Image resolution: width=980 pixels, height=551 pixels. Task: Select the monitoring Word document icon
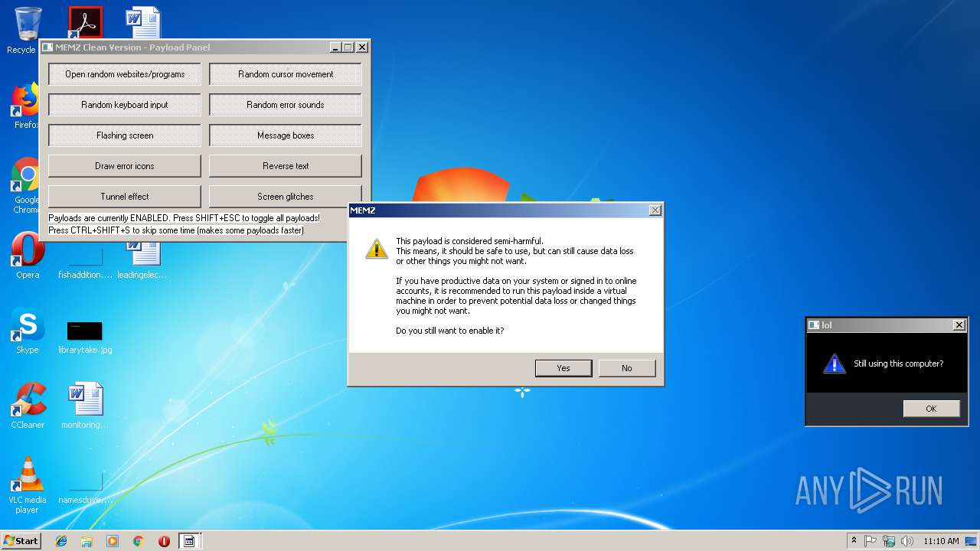[85, 406]
